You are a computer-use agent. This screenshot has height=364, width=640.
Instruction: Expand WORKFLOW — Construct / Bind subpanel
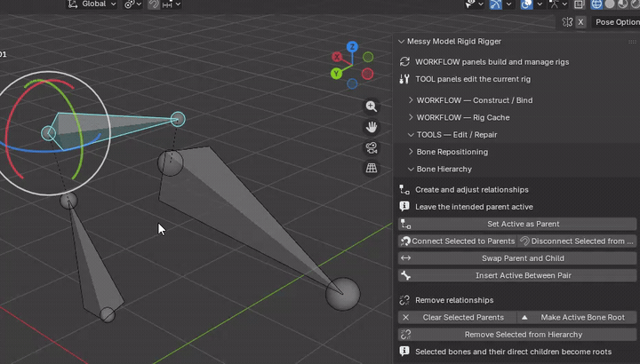point(411,100)
